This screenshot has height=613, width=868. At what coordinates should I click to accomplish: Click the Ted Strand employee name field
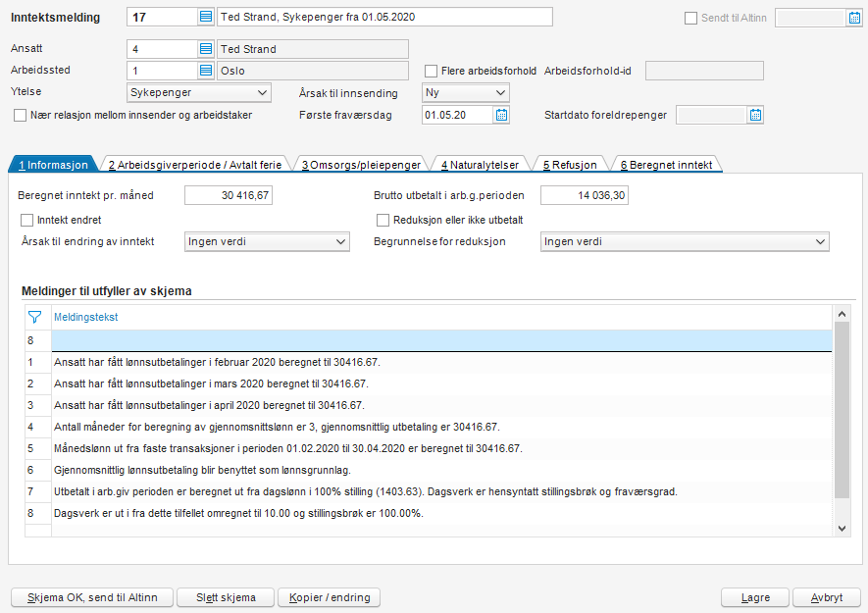pyautogui.click(x=313, y=49)
